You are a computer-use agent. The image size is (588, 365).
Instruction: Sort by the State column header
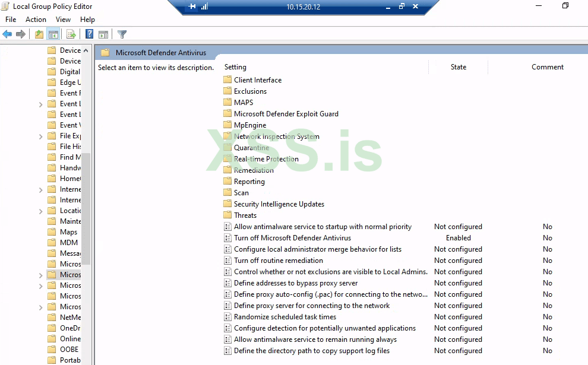[x=459, y=67]
